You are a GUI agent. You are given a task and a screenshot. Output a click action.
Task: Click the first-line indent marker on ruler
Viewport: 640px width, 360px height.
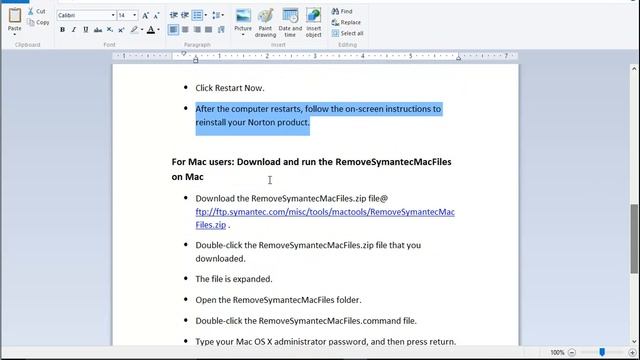click(184, 53)
